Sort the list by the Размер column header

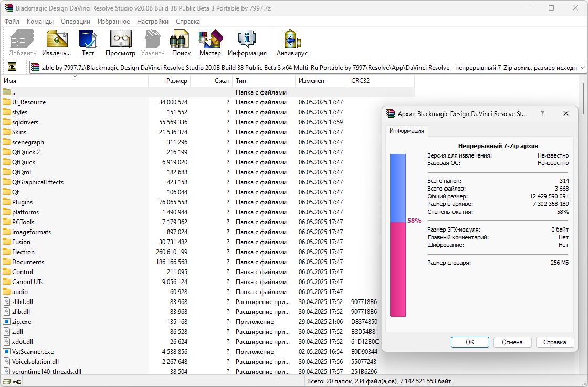(x=170, y=81)
